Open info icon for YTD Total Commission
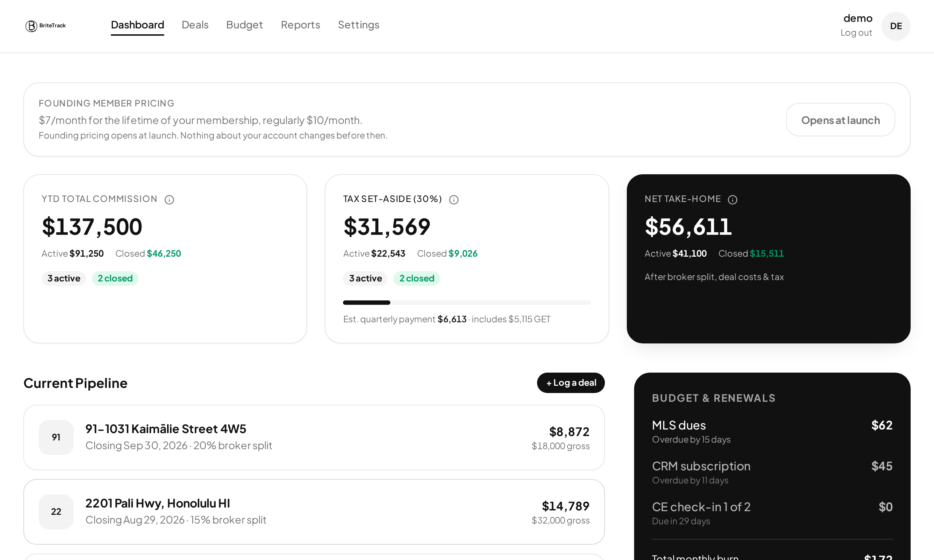934x560 pixels. tap(169, 200)
